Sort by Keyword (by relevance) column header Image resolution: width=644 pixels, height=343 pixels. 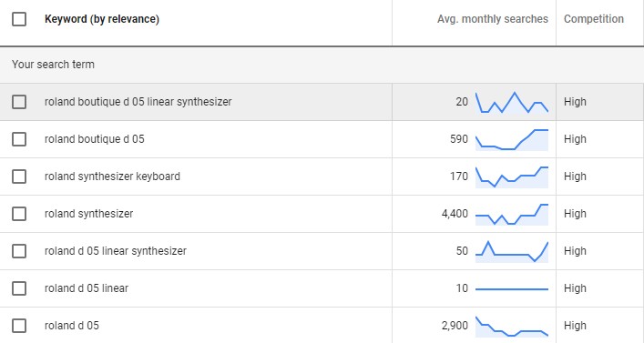(102, 19)
